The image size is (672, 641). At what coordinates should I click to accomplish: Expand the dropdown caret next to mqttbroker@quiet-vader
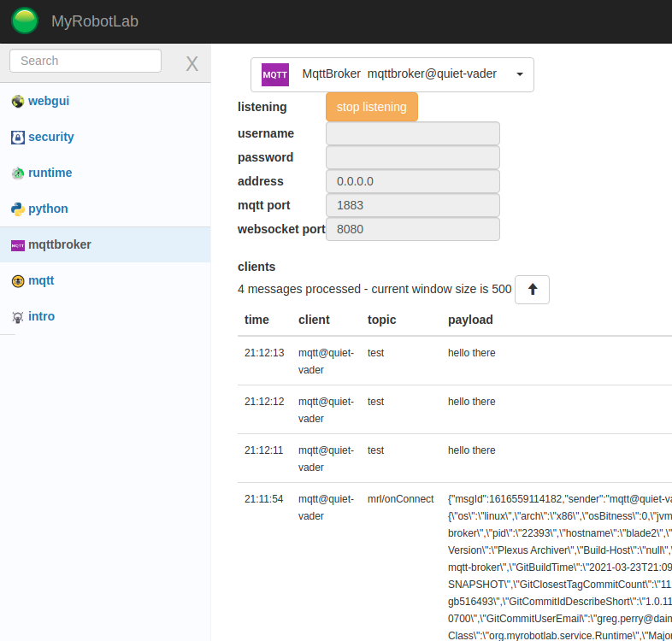520,74
